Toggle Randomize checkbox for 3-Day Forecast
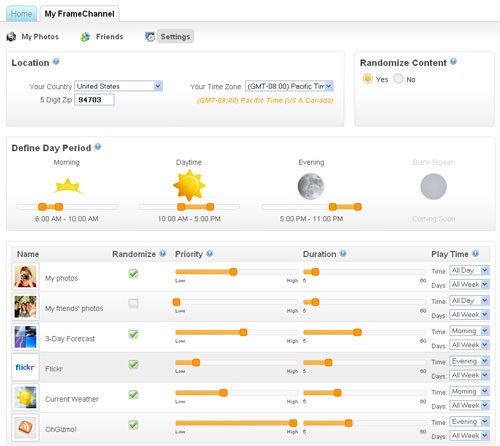 133,334
